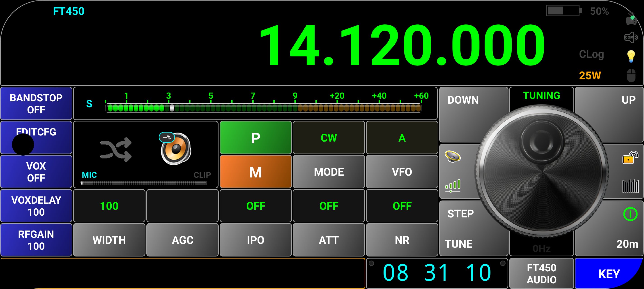The height and width of the screenshot is (289, 644).
Task: Click the yellow speaker volume icon
Action: point(453,156)
